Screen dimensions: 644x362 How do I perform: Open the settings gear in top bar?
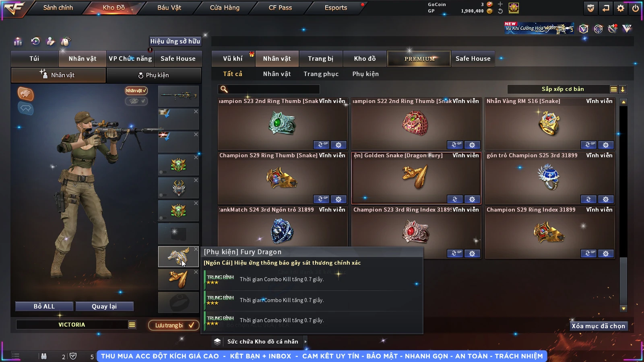click(621, 8)
